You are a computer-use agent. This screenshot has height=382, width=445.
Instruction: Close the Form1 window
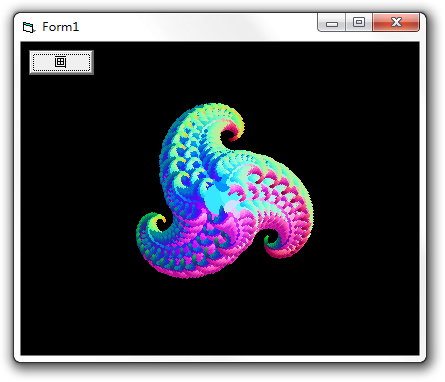click(396, 23)
